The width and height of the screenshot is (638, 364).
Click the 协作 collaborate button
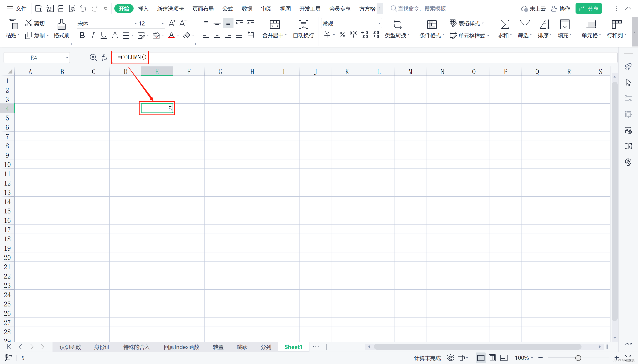pyautogui.click(x=560, y=9)
